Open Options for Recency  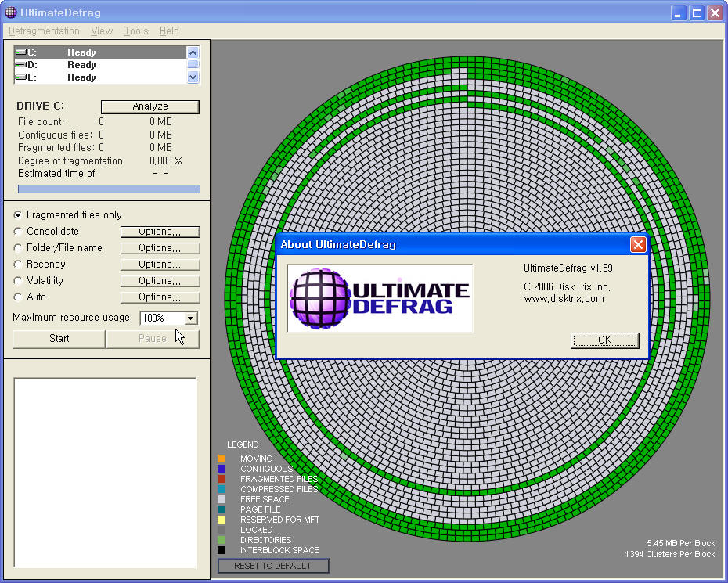pyautogui.click(x=160, y=265)
